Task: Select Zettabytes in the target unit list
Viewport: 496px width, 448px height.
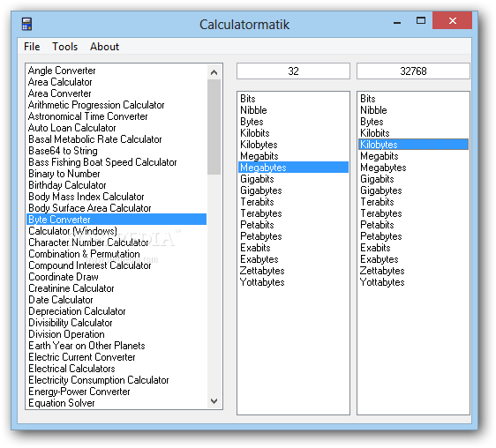Action: click(x=413, y=271)
